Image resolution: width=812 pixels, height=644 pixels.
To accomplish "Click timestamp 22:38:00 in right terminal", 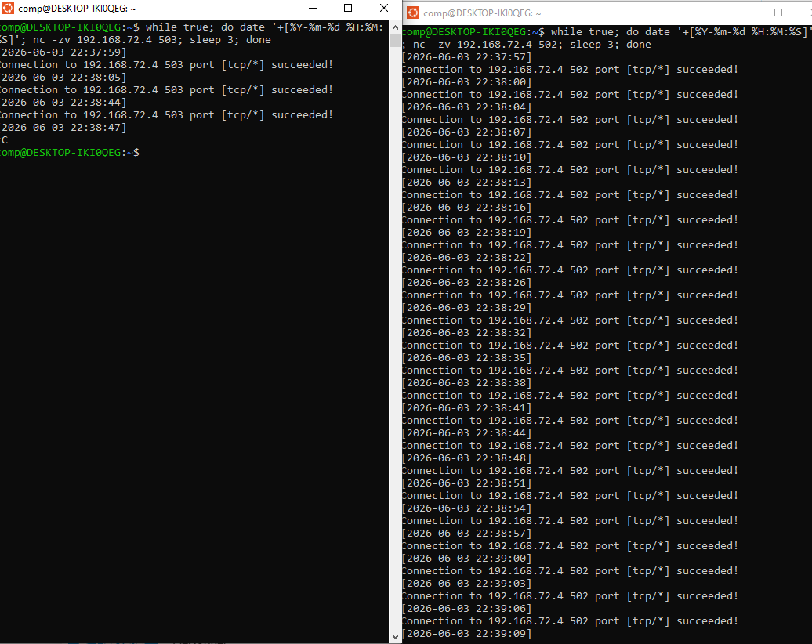I will pyautogui.click(x=467, y=81).
